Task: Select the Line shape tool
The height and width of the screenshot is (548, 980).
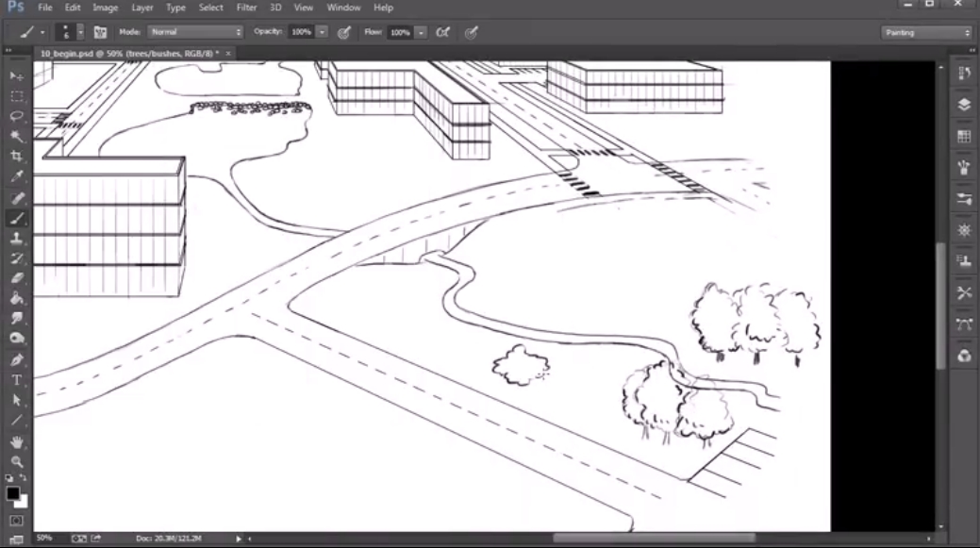Action: [17, 420]
